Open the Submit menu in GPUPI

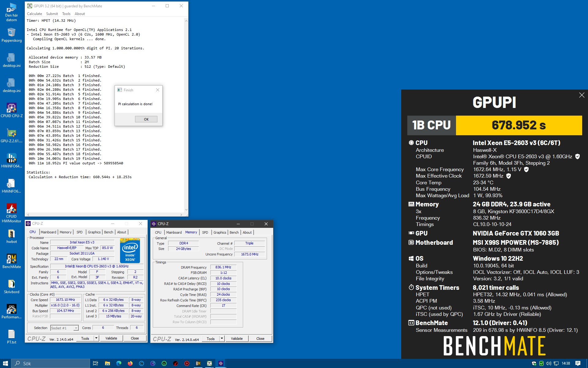coord(52,14)
